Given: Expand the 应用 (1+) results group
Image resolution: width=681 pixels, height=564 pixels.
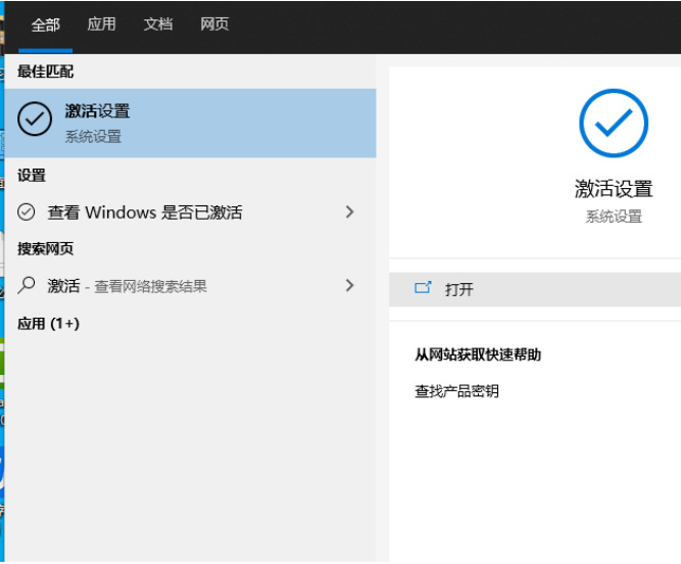Looking at the screenshot, I should [48, 324].
